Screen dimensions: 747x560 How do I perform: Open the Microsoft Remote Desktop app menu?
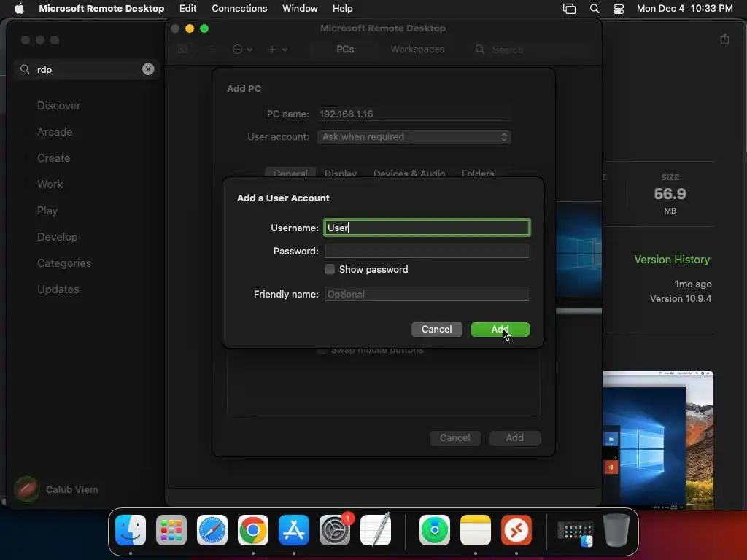(101, 8)
